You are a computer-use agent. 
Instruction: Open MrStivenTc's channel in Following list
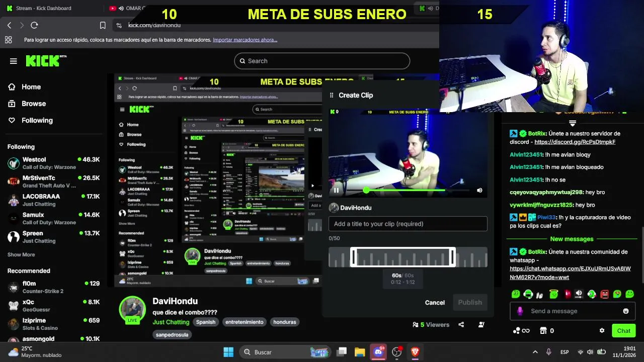click(x=53, y=182)
